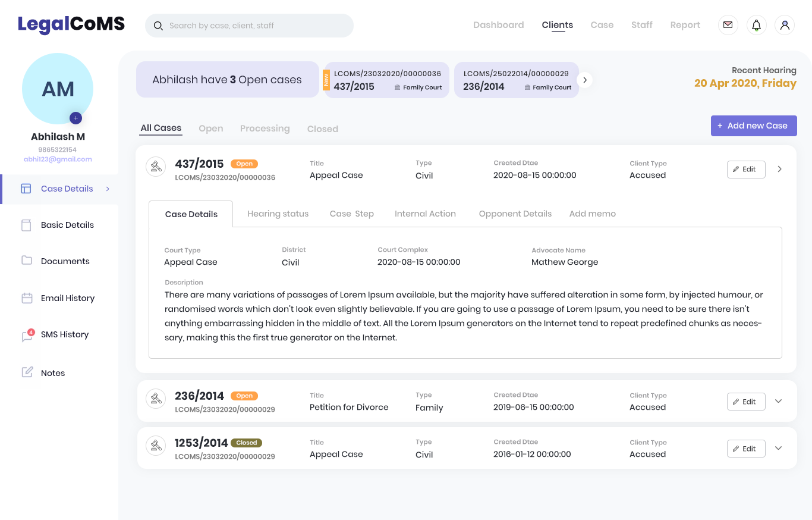Click the notification bell icon

click(x=756, y=25)
